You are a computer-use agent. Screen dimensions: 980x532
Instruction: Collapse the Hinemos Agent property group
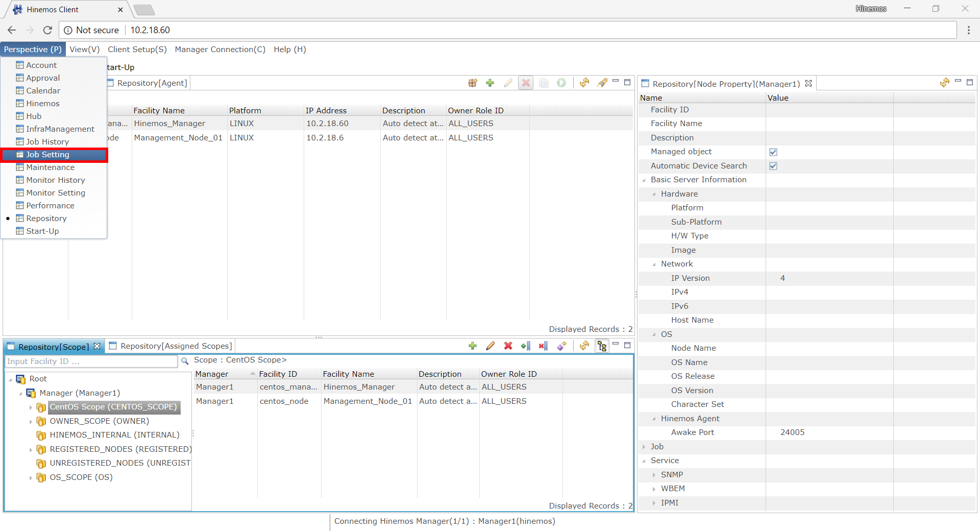654,419
